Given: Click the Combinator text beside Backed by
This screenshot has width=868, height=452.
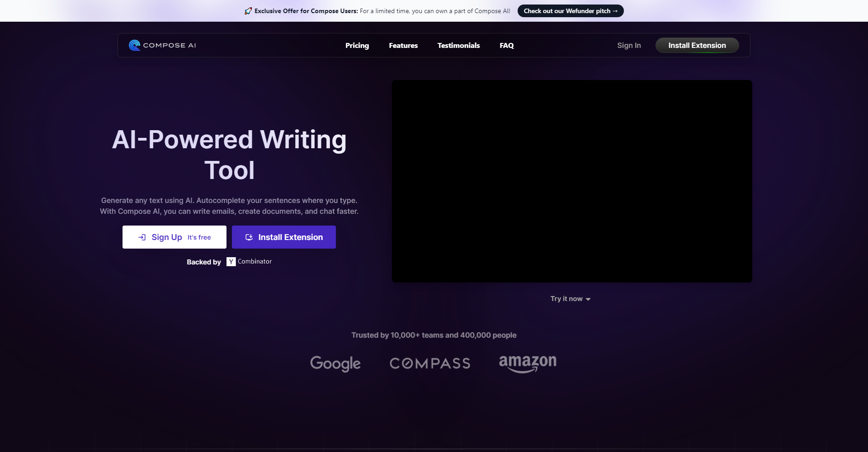Looking at the screenshot, I should [x=255, y=262].
